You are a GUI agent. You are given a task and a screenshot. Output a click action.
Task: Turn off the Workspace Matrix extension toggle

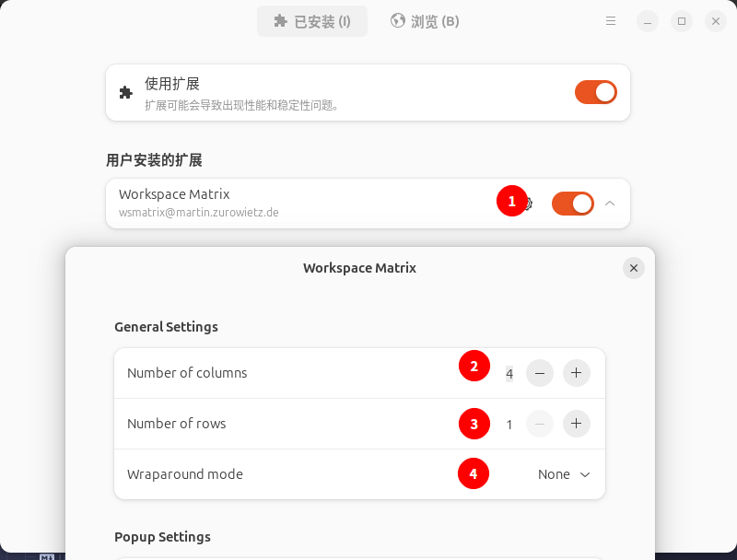tap(572, 204)
